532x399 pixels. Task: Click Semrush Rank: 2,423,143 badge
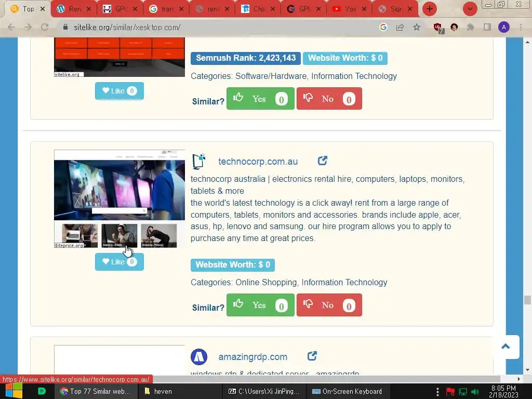tap(246, 58)
